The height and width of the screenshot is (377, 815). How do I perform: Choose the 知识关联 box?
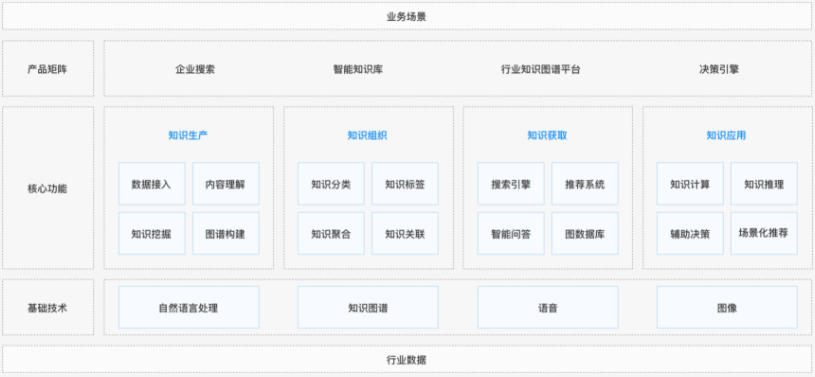(405, 233)
